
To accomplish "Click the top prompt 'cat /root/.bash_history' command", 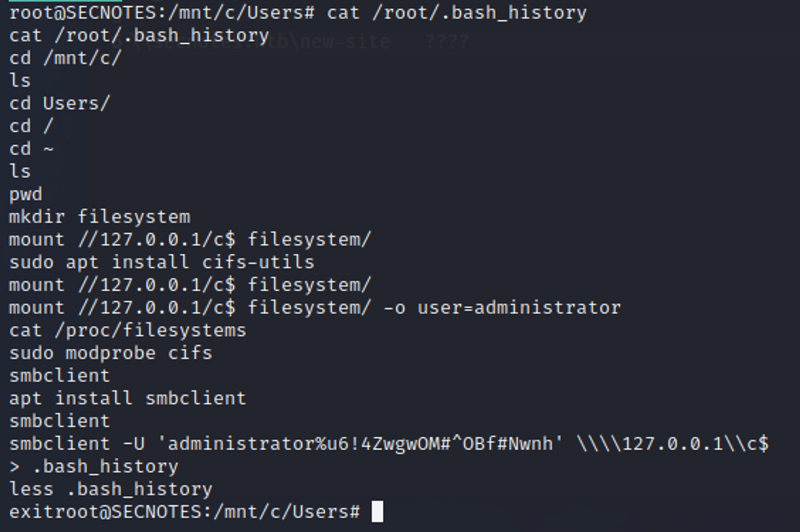I will (x=457, y=13).
